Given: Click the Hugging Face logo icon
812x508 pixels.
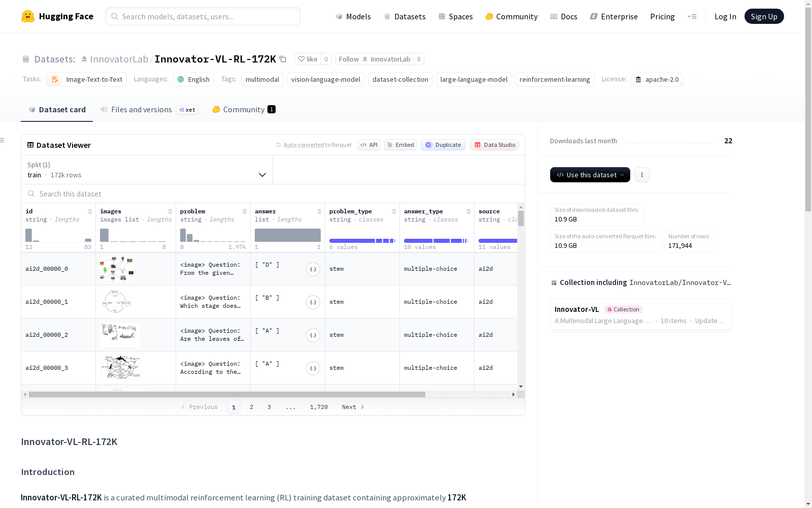Looking at the screenshot, I should pos(28,16).
